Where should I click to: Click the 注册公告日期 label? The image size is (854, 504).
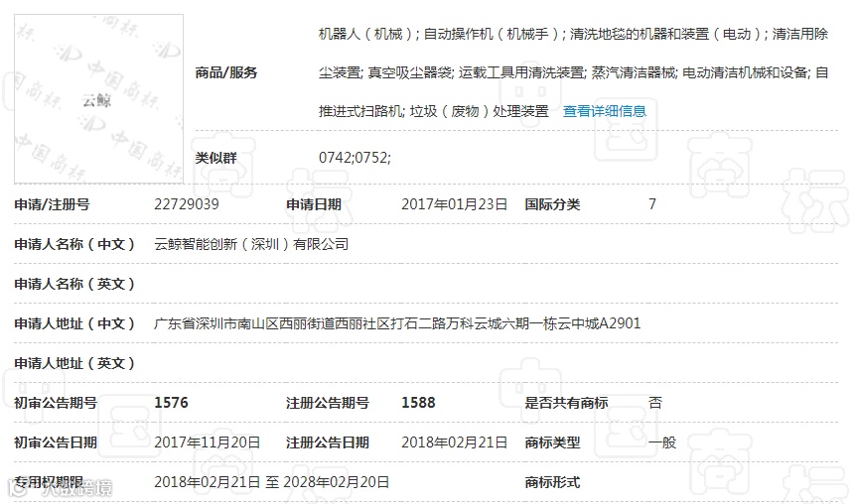pos(328,442)
